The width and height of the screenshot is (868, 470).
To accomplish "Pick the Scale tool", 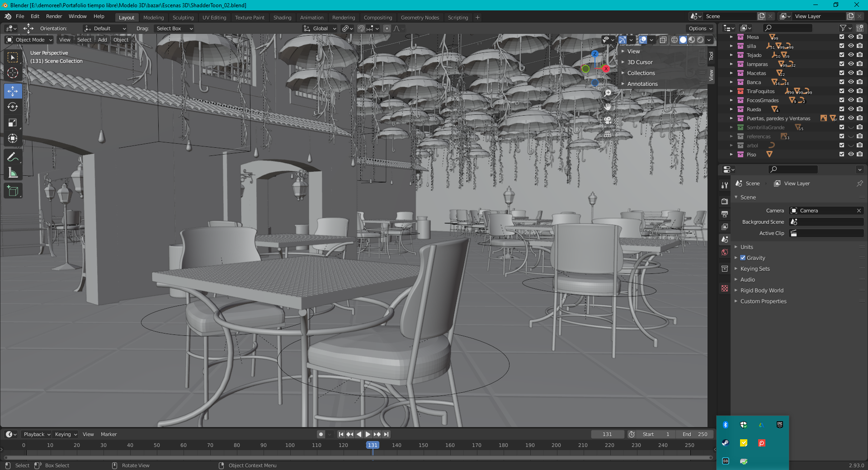I will [13, 123].
